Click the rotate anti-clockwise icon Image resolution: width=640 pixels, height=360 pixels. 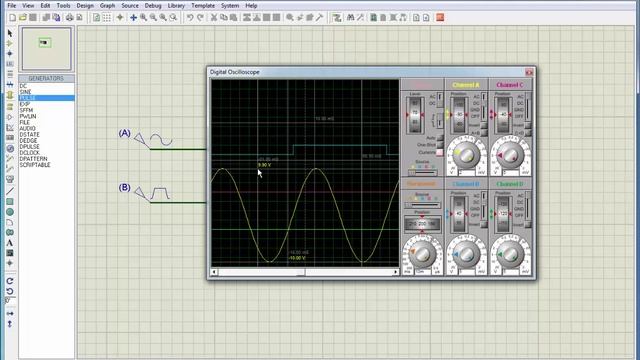(x=10, y=291)
